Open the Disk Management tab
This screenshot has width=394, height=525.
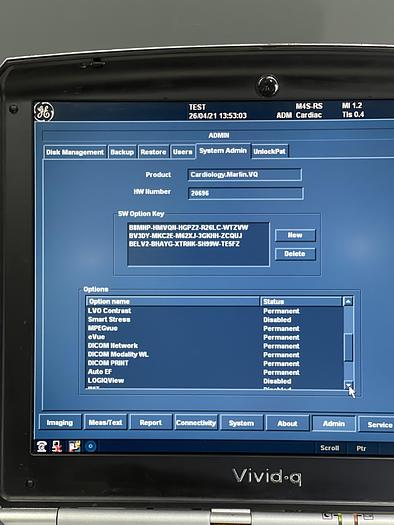click(75, 152)
